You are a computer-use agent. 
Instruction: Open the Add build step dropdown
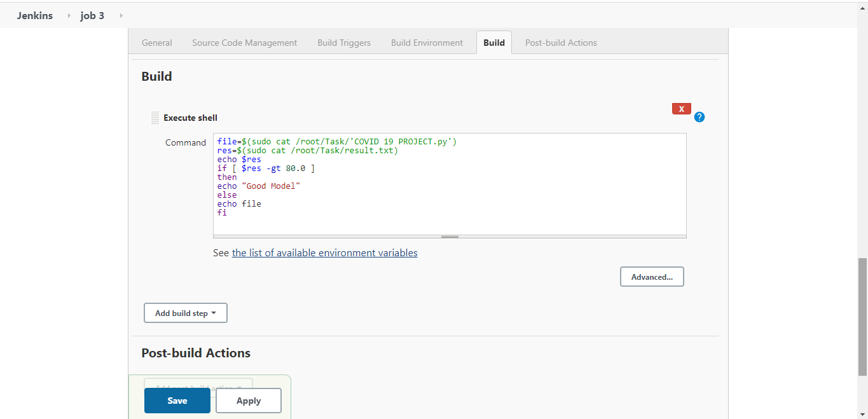click(x=185, y=312)
